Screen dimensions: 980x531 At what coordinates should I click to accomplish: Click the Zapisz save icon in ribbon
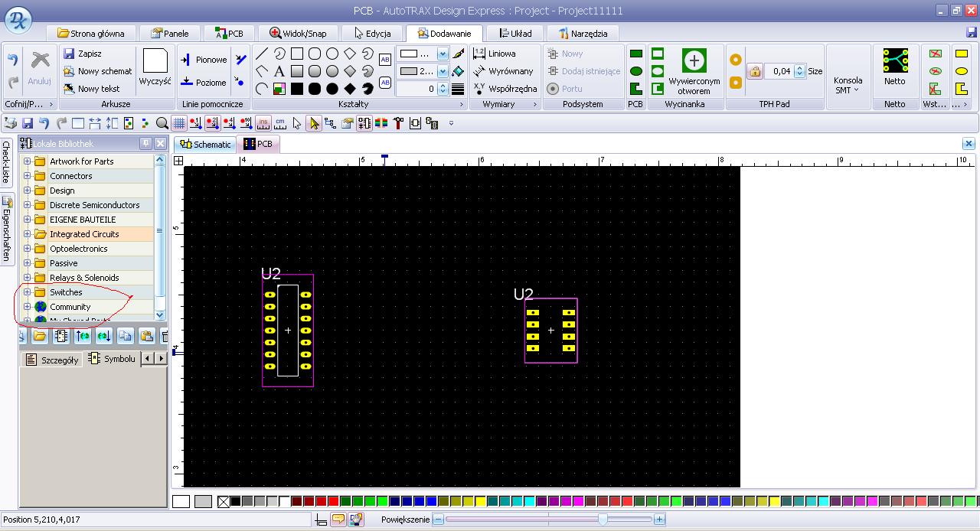69,54
